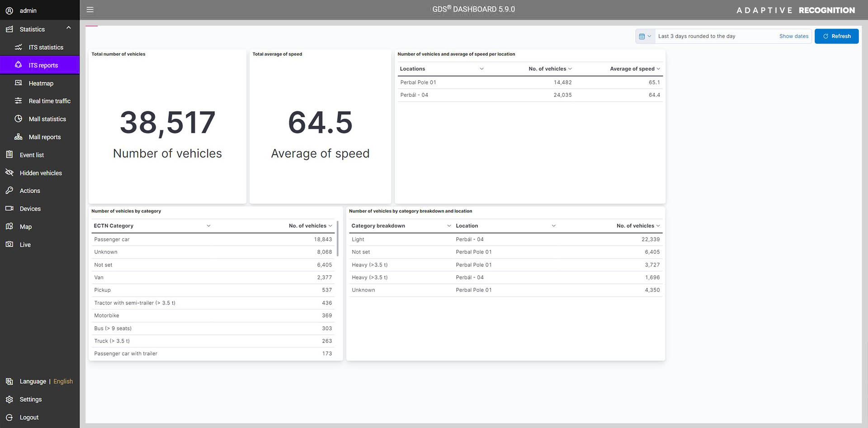Expand the ECTN Category column chevron

click(208, 226)
